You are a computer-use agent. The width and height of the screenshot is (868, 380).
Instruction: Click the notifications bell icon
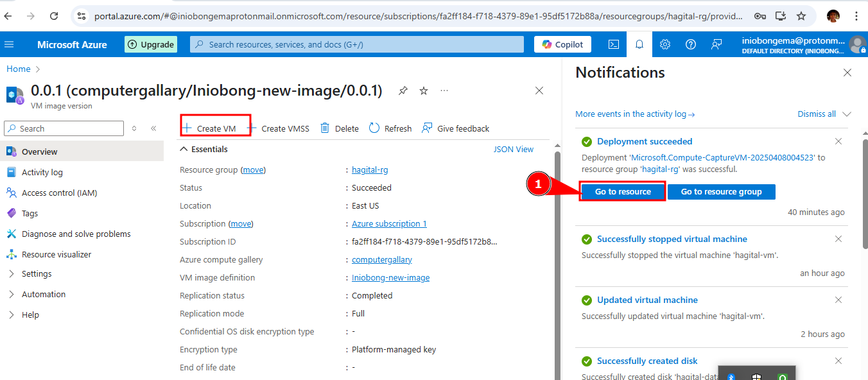pyautogui.click(x=639, y=44)
